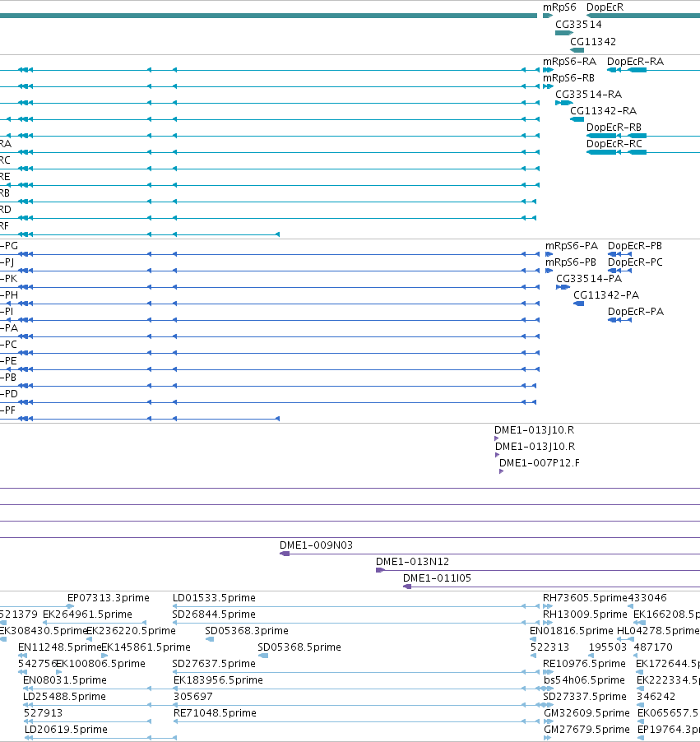Click the DopEcR-PB protein feature

(619, 254)
